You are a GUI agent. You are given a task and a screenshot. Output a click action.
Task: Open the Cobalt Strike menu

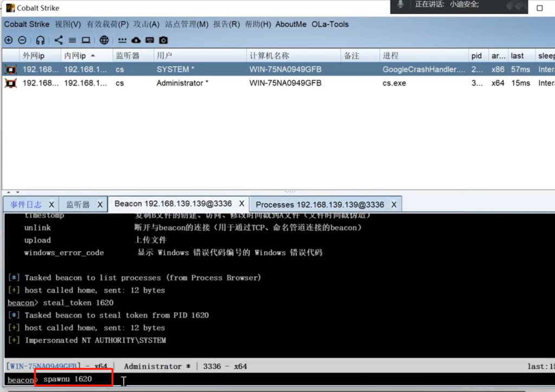pyautogui.click(x=27, y=24)
